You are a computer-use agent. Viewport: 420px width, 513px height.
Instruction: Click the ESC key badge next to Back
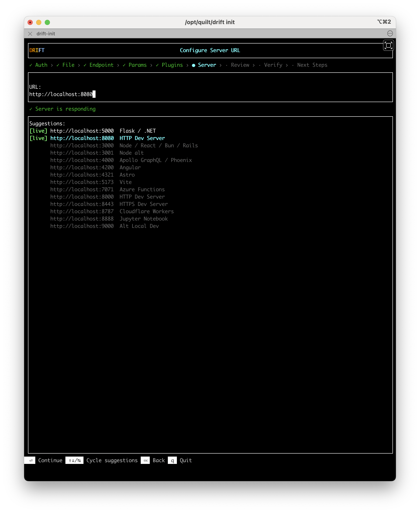click(x=145, y=460)
